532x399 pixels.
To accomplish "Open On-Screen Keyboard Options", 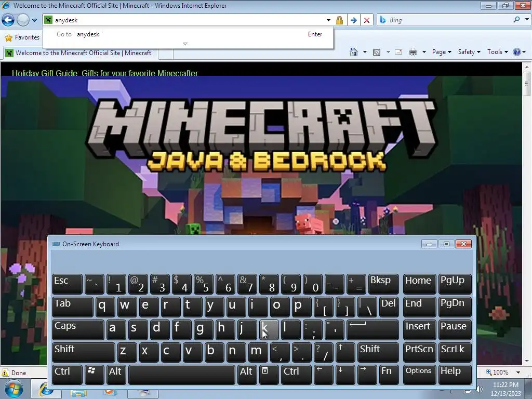I will coord(419,375).
